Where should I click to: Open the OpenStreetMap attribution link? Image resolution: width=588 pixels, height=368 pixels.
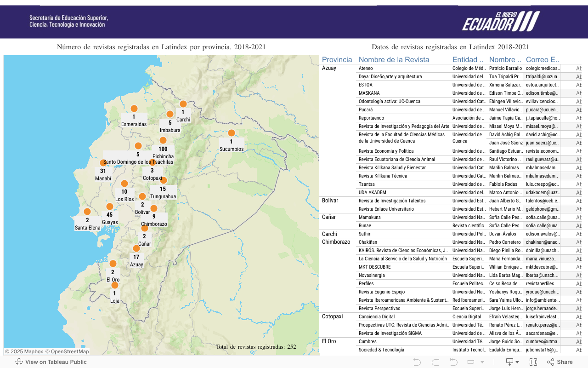[67, 351]
